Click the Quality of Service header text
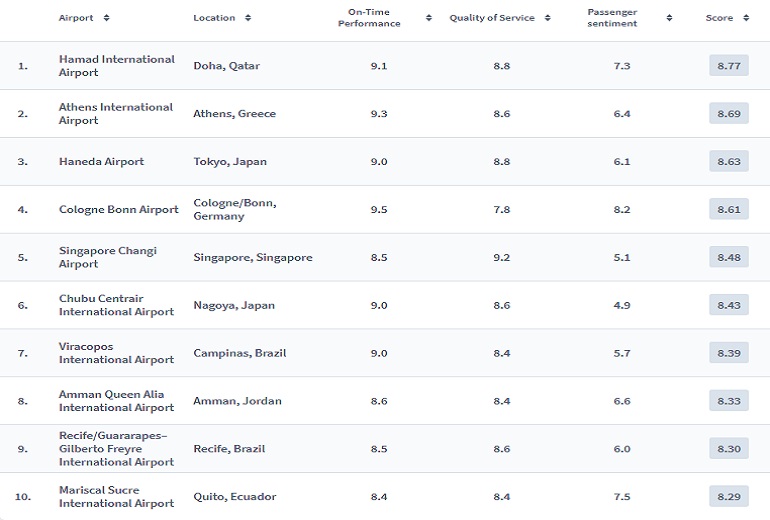Viewport: 770px width, 520px height. click(491, 18)
